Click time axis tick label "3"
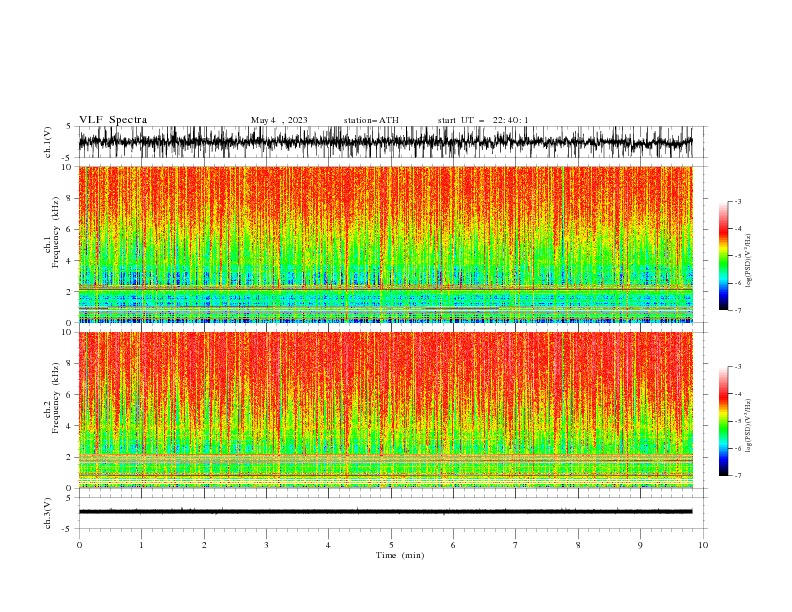This screenshot has width=792, height=612. pos(266,545)
